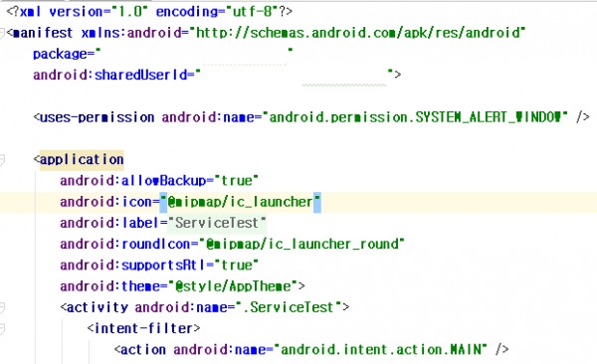The width and height of the screenshot is (597, 364).
Task: Click the android:label attribute name
Action: tap(108, 223)
